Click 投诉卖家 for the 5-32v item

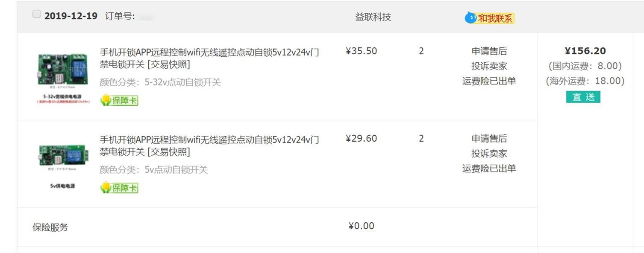[489, 67]
